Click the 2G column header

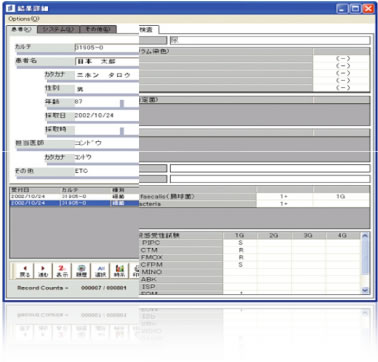tap(274, 235)
